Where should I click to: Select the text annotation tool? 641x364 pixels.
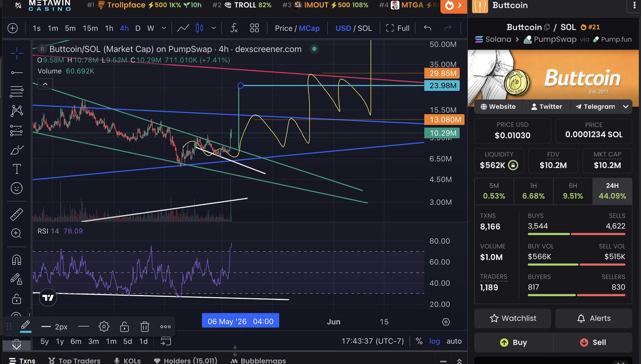tap(17, 169)
